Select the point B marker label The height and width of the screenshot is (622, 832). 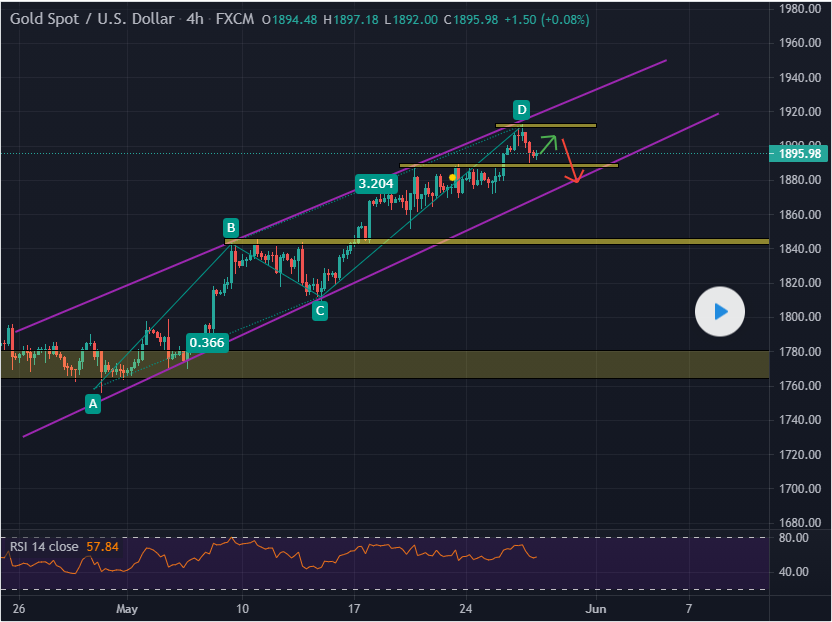pyautogui.click(x=231, y=227)
